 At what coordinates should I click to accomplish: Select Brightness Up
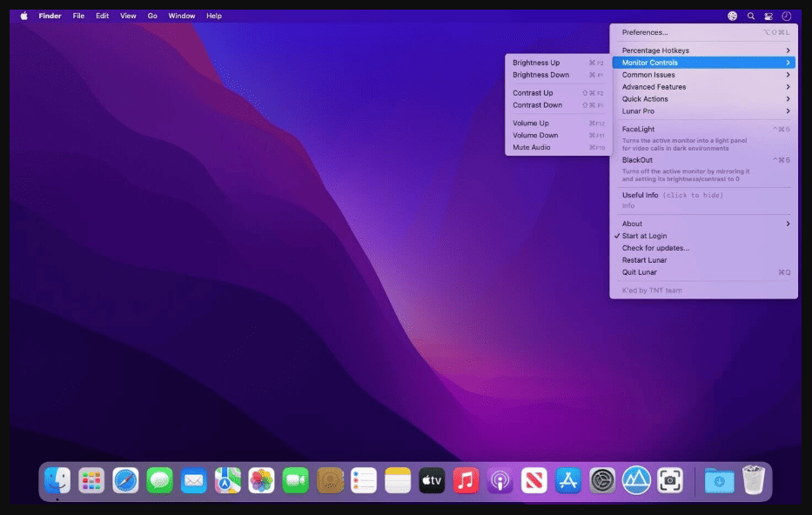558,63
